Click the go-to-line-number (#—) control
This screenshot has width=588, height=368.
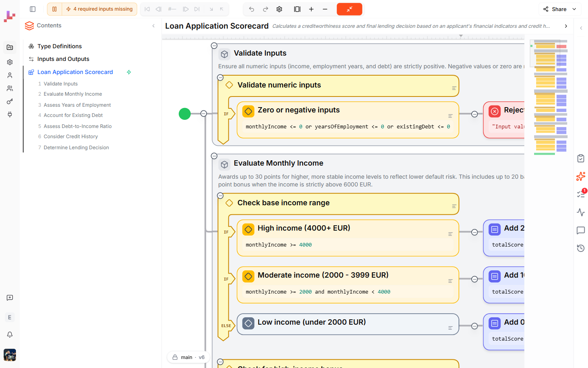pyautogui.click(x=172, y=9)
